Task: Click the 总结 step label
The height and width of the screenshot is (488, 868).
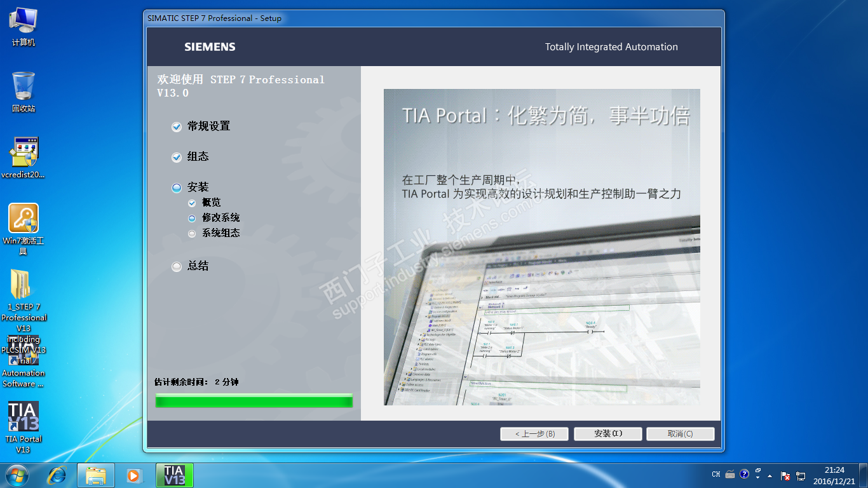Action: click(x=198, y=266)
